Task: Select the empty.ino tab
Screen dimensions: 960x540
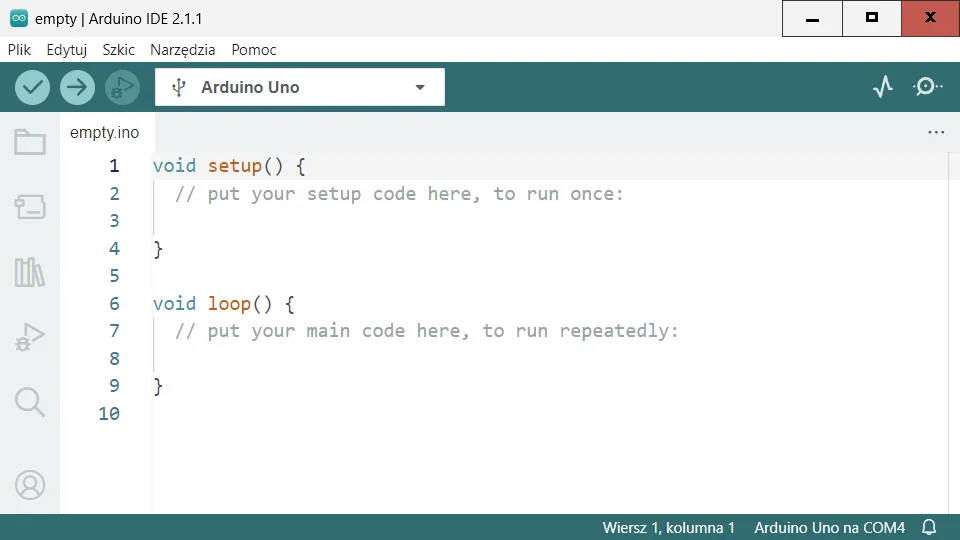Action: 105,132
